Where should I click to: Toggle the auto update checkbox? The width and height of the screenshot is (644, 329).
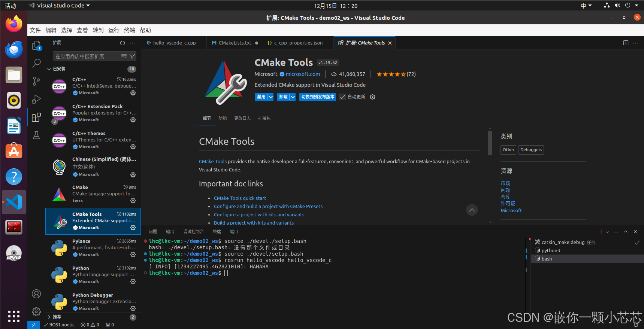coord(342,97)
